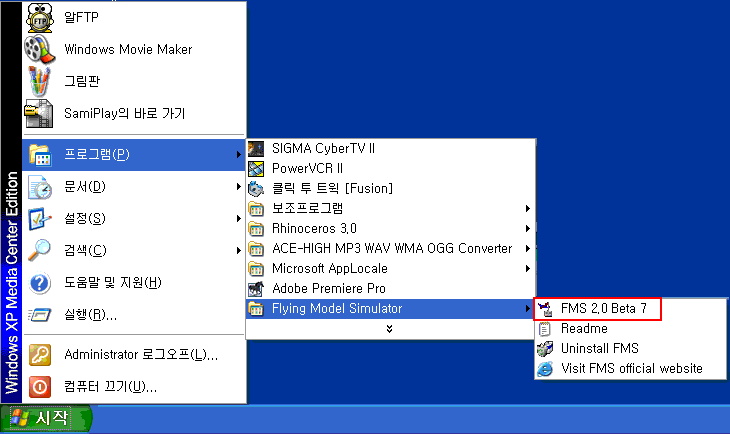The height and width of the screenshot is (434, 730).
Task: Expand the 설정(S) submenu arrow
Action: (238, 218)
